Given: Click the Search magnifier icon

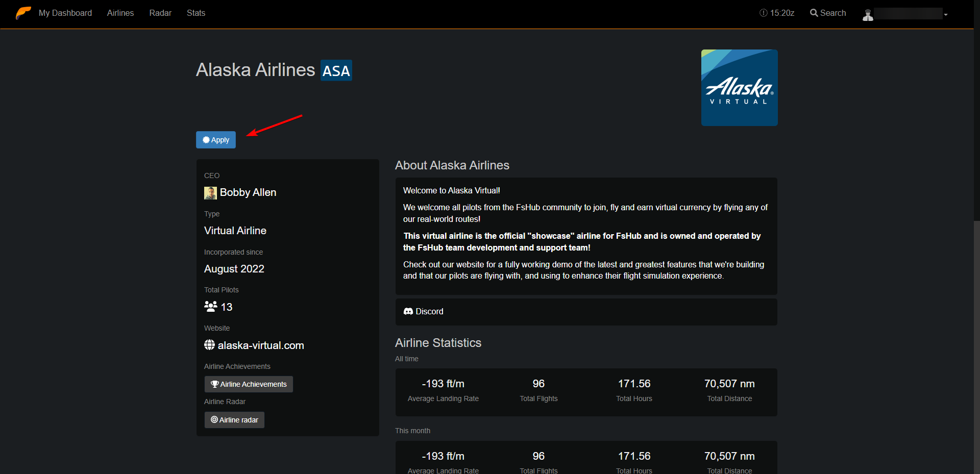Looking at the screenshot, I should click(814, 13).
